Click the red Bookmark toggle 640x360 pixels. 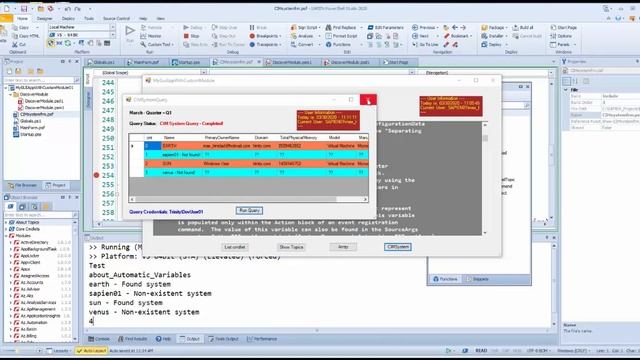point(458,36)
